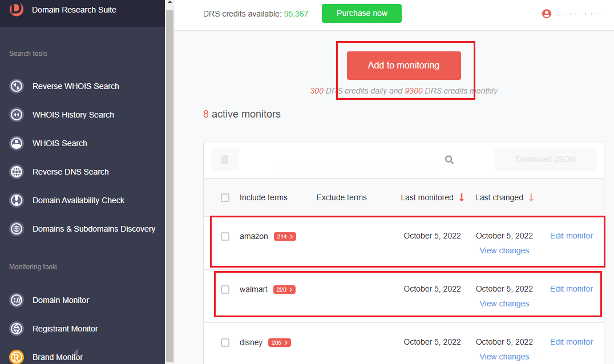The image size is (614, 364).
Task: Open the Domain Availability Check icon
Action: tap(17, 200)
